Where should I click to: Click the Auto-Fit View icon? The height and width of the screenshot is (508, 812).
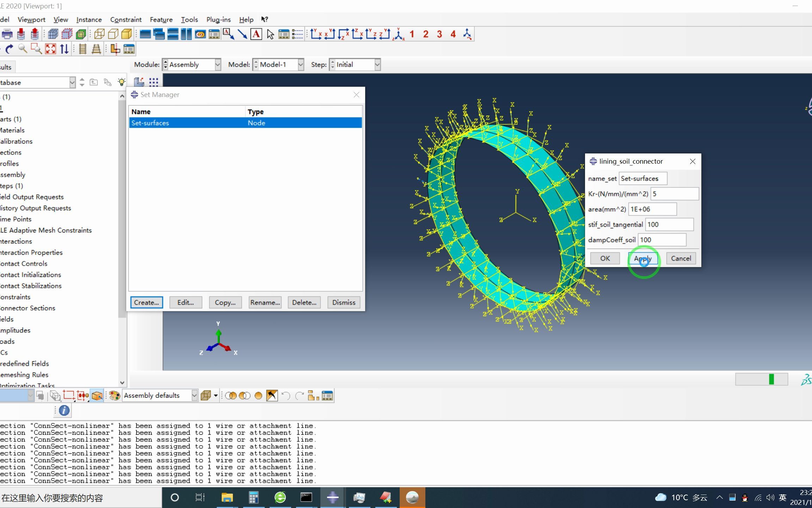click(50, 49)
